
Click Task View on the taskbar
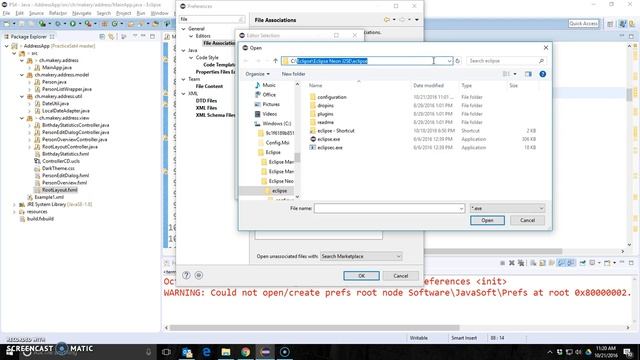coord(166,351)
